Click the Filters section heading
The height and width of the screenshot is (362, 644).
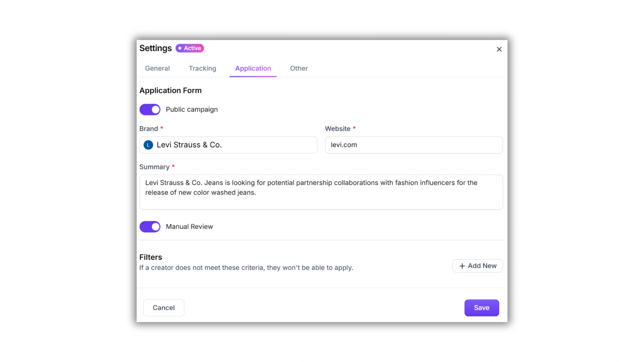150,257
